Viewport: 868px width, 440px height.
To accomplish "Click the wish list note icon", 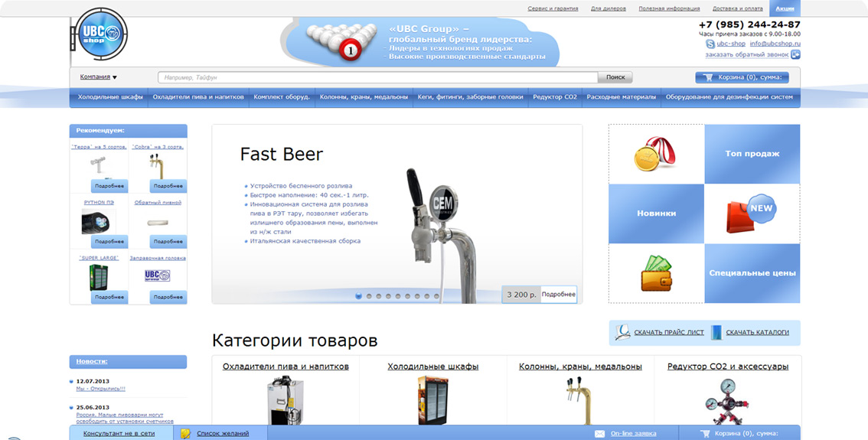I will [185, 433].
